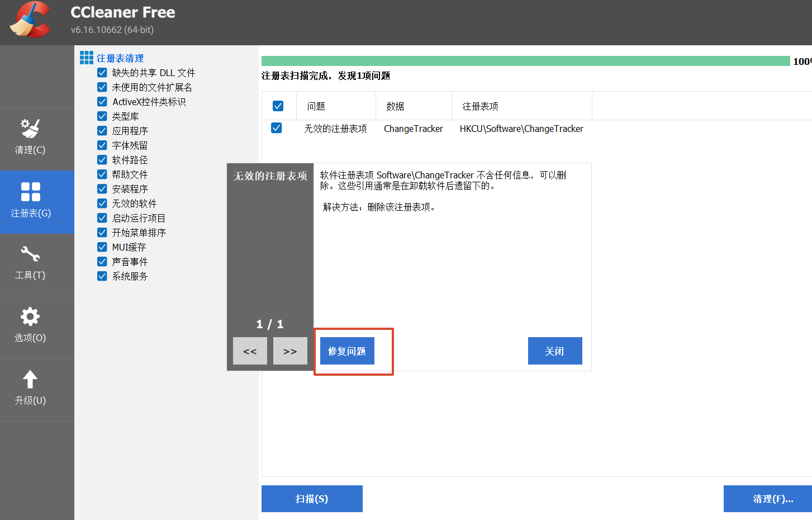Click the 1 / 1 issue counter
The width and height of the screenshot is (812, 520).
click(270, 324)
